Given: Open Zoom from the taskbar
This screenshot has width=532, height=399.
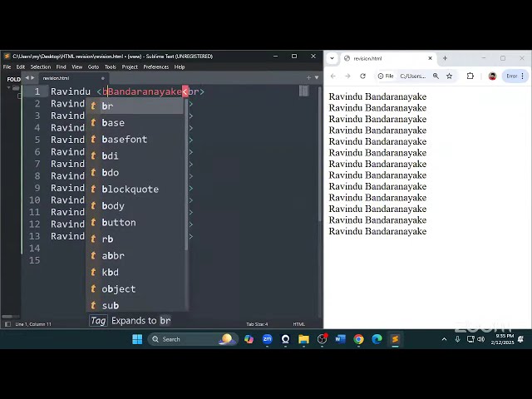Looking at the screenshot, I should click(x=267, y=339).
